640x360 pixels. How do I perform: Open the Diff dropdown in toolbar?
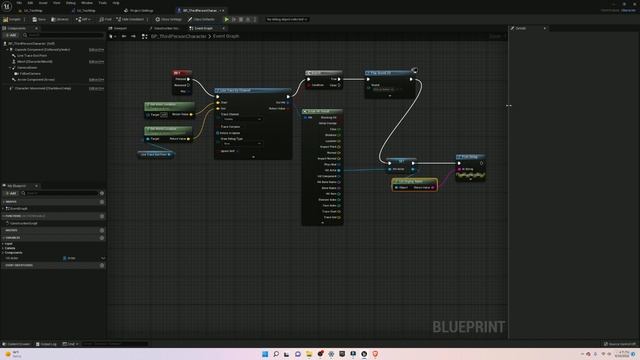[x=83, y=19]
